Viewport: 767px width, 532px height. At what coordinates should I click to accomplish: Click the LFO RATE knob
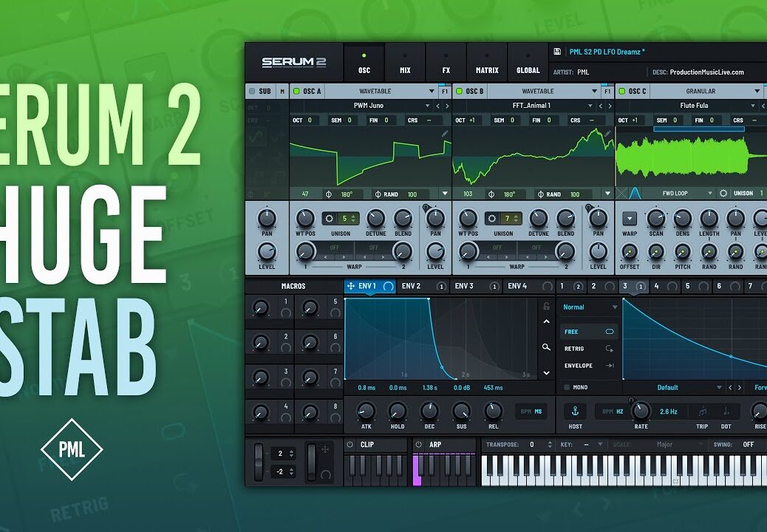pos(641,412)
